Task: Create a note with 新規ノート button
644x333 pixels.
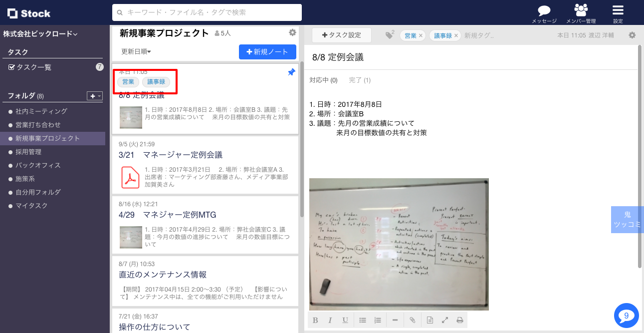Action: coord(267,52)
